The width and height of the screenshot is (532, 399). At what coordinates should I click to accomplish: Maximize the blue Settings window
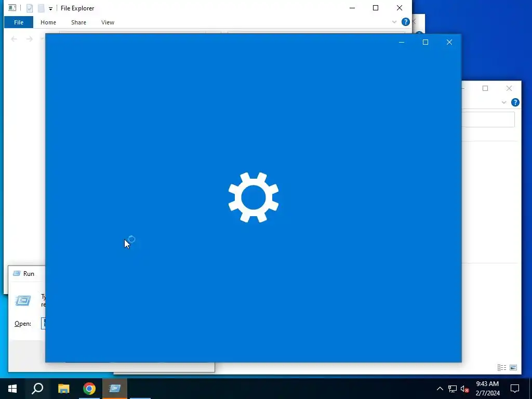coord(425,42)
